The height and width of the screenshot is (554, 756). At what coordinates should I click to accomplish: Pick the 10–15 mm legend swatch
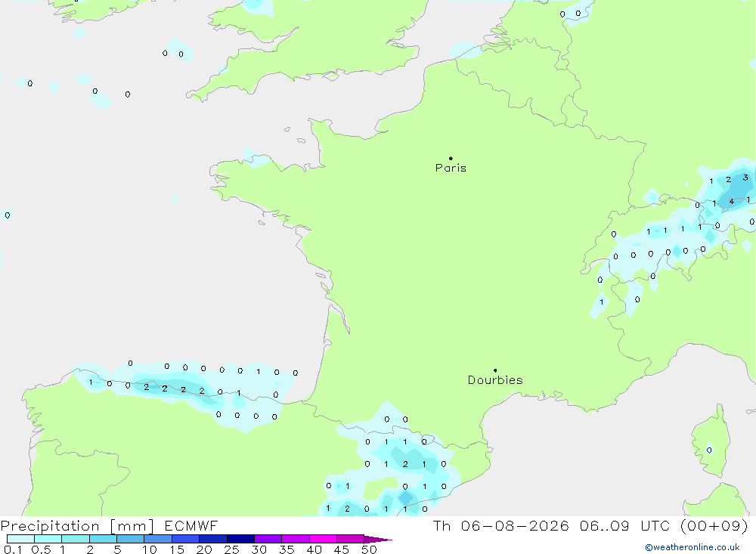pyautogui.click(x=158, y=539)
